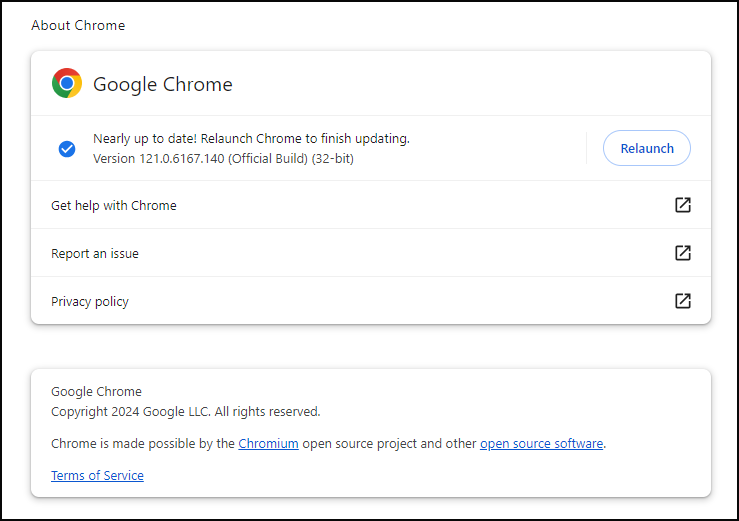
Task: Click the Google Chrome logo icon
Action: coord(67,83)
